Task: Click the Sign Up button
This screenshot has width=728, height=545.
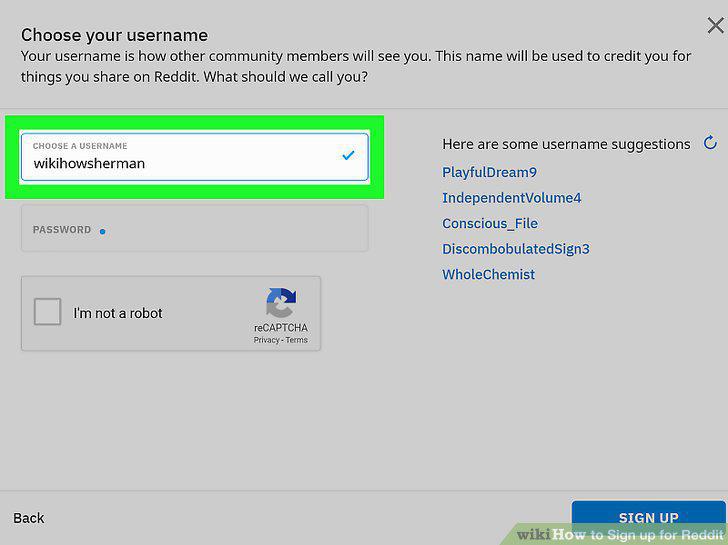Action: (x=648, y=518)
